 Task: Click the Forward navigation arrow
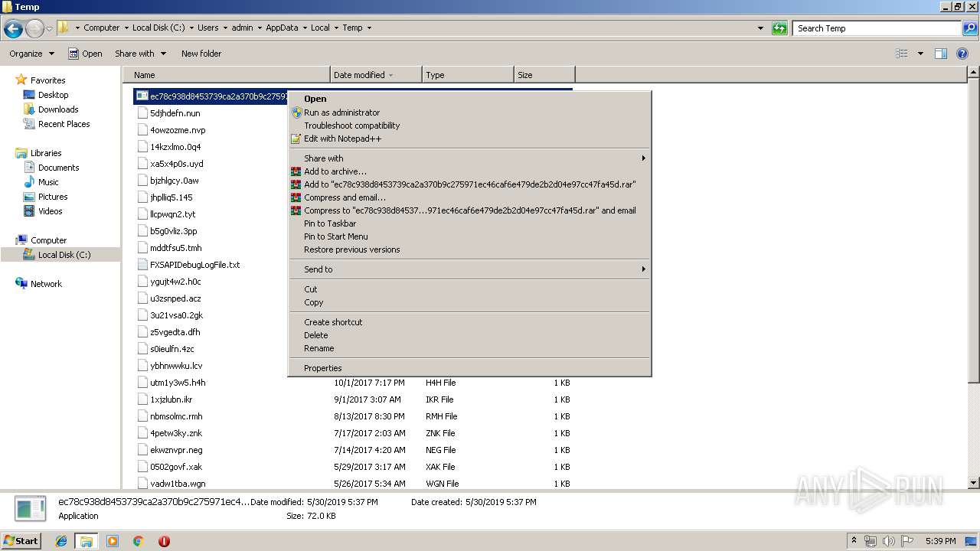click(x=34, y=29)
